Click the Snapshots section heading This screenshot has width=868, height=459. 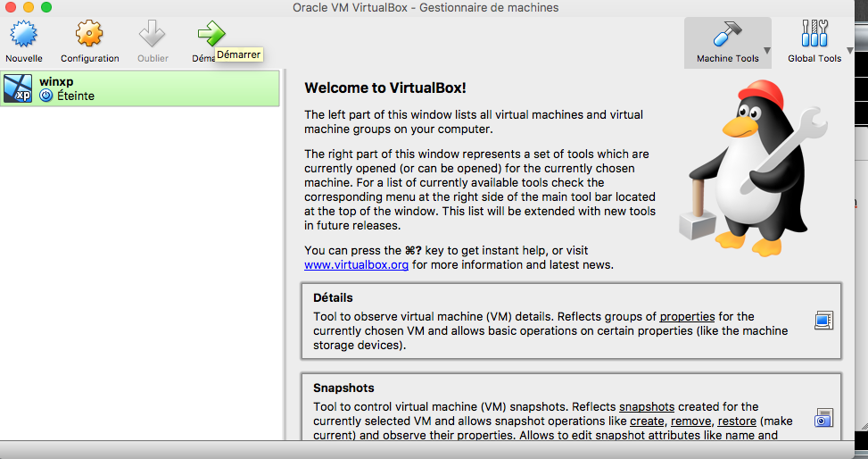[343, 388]
